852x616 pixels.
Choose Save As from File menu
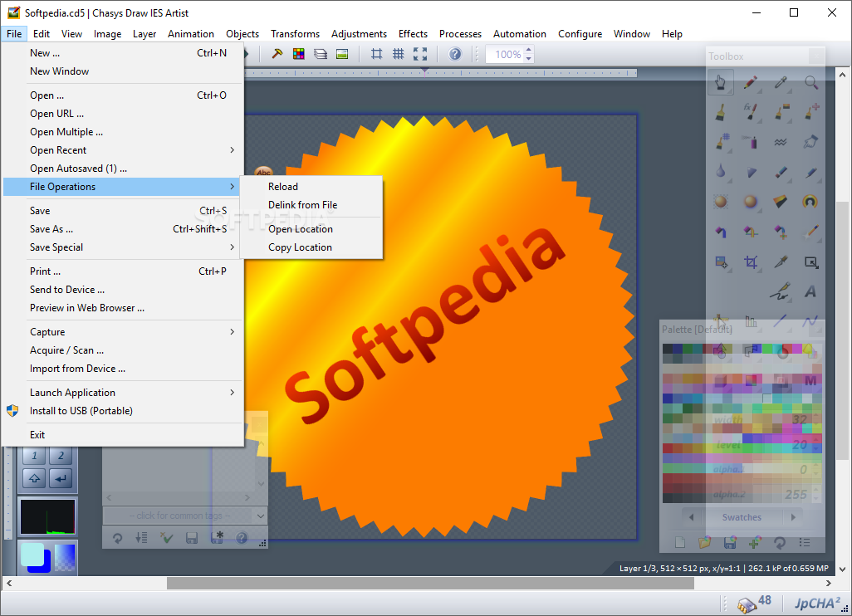click(x=123, y=228)
